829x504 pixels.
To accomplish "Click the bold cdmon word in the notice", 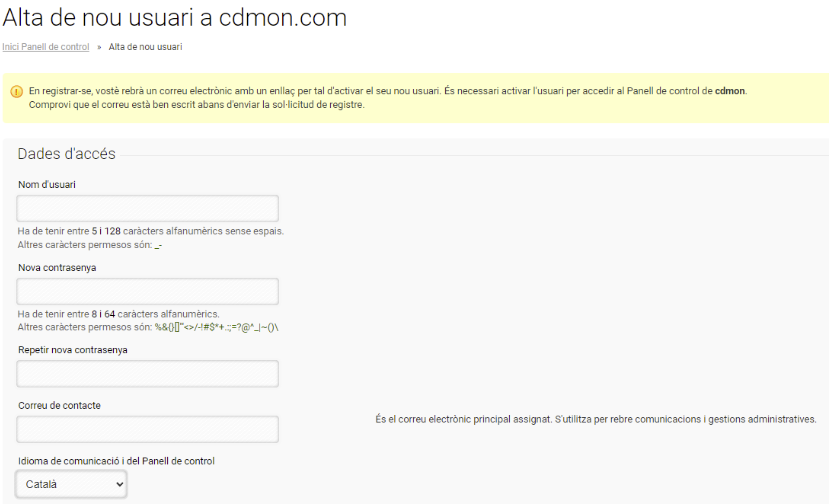I will 730,91.
